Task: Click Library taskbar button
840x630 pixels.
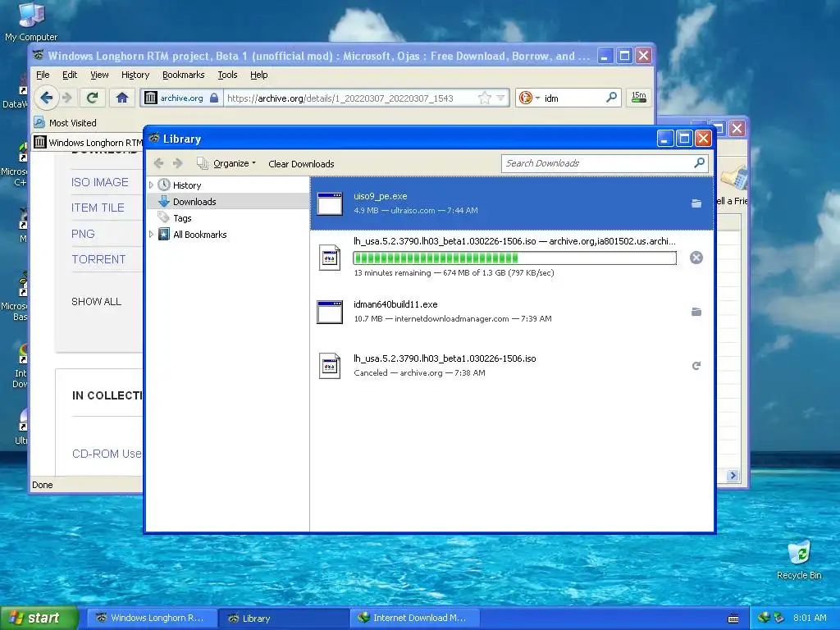Action: pos(284,618)
